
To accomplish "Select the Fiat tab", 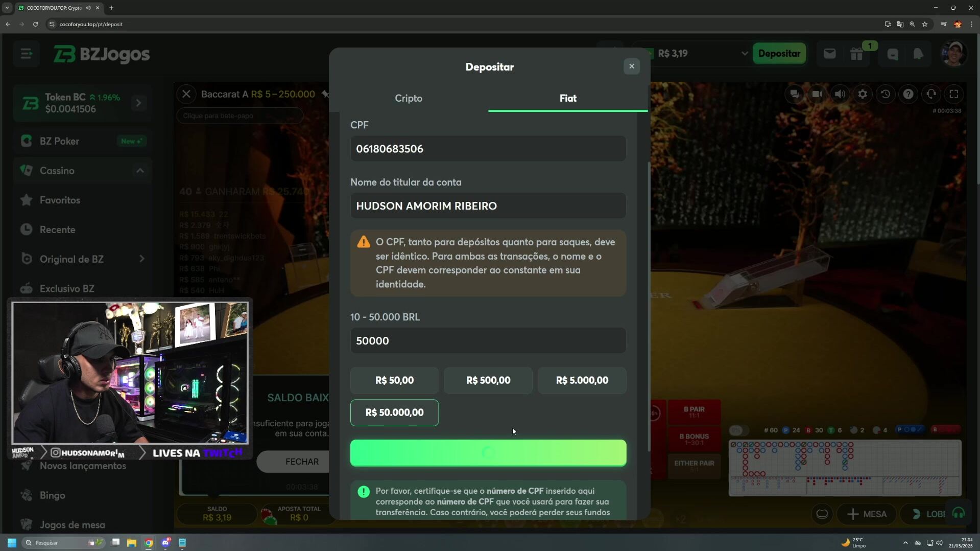I will [x=568, y=98].
